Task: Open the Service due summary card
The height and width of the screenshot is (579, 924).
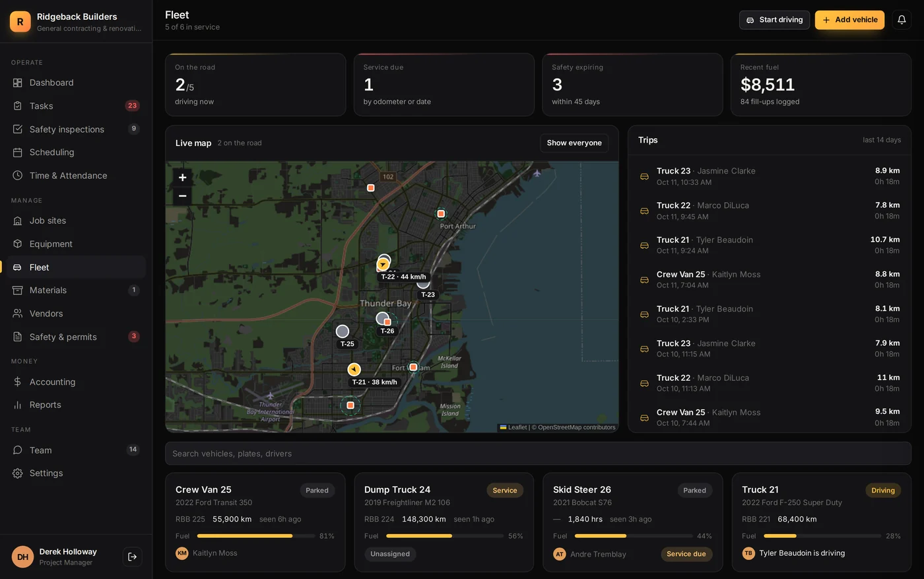Action: [444, 85]
